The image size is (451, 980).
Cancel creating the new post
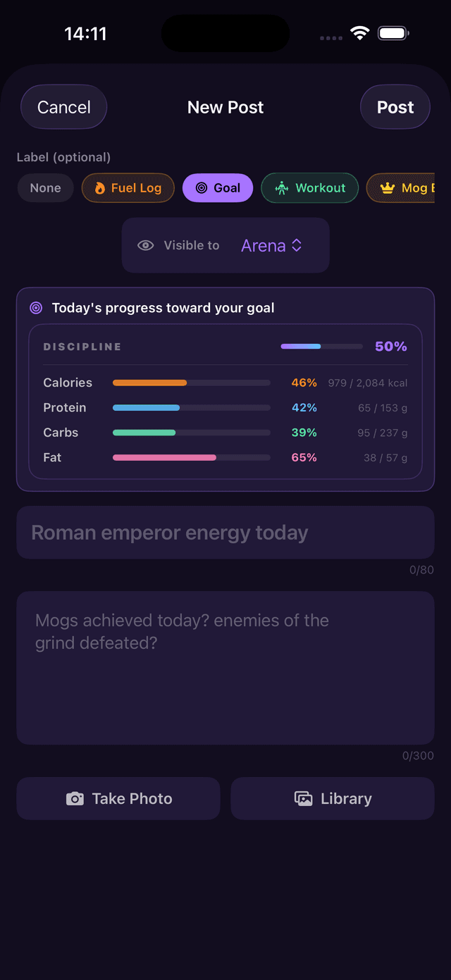point(63,106)
